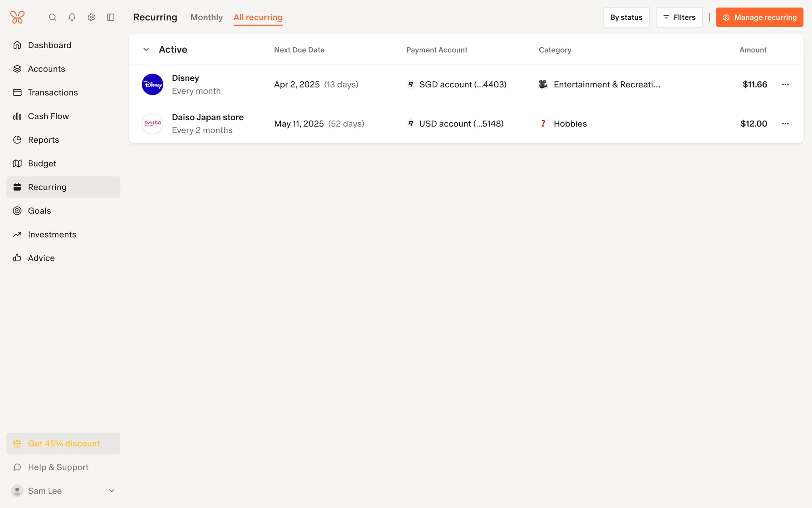Toggle the sidebar panel icon
Screen dimensions: 812x508
tap(111, 17)
